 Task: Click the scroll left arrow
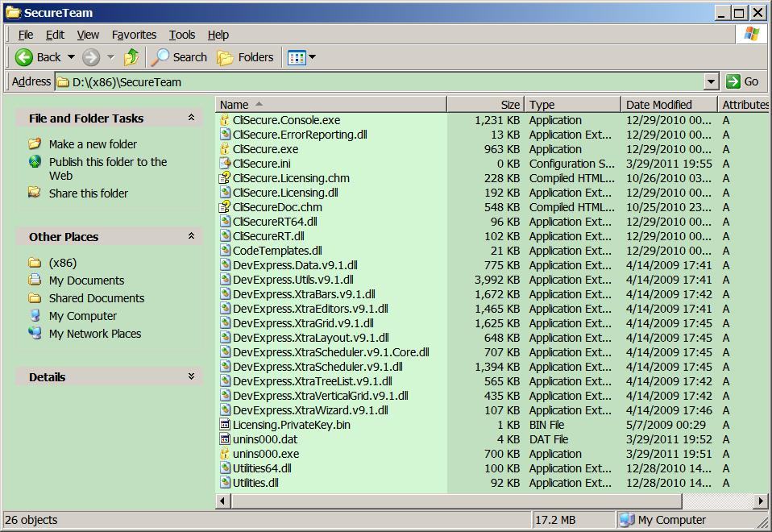point(222,501)
